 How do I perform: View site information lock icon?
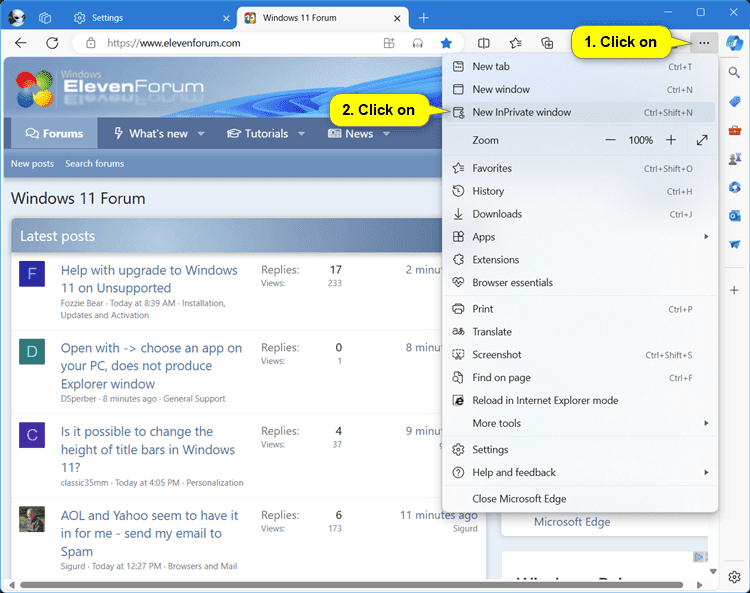pyautogui.click(x=90, y=43)
